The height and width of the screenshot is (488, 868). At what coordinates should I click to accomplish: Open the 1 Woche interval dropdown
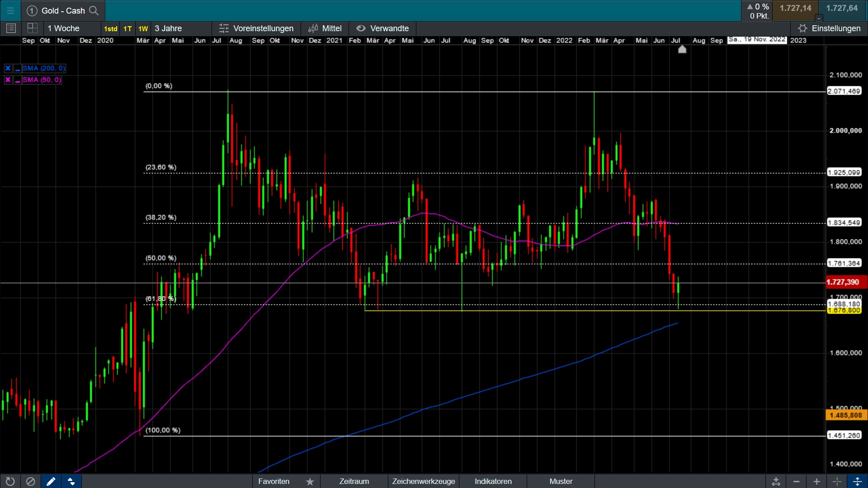[x=64, y=28]
